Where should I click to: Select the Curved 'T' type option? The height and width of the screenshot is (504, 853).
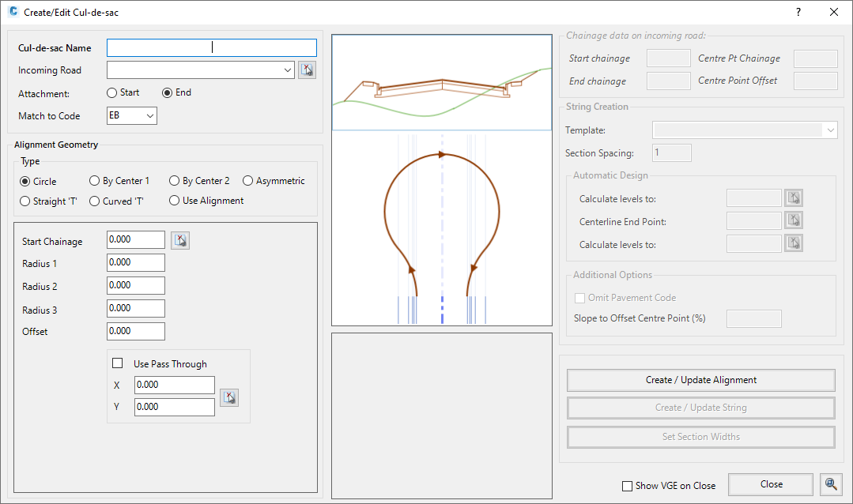(95, 201)
